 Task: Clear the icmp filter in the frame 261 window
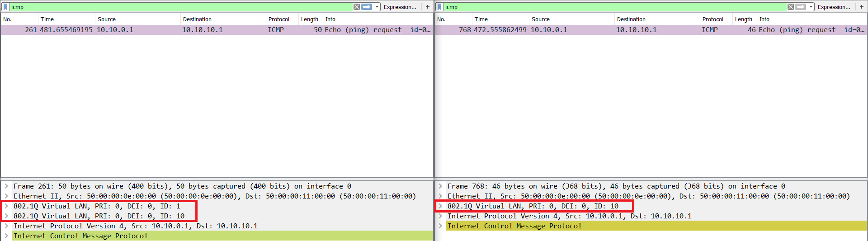pos(357,7)
